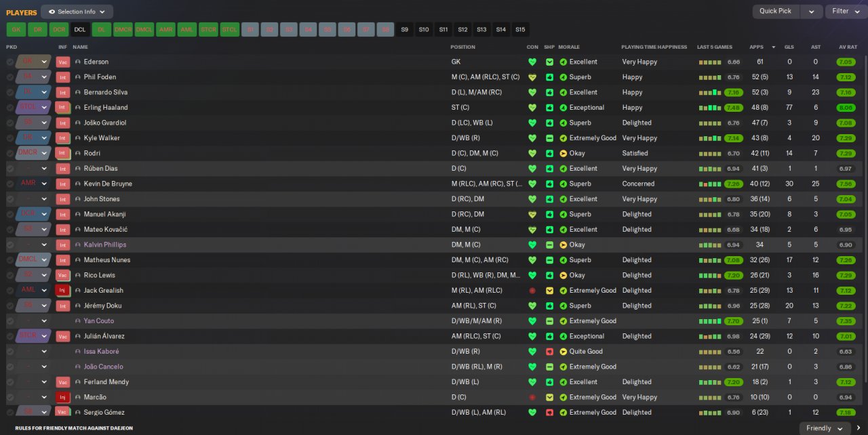The image size is (868, 435).
Task: Open Erling Haaland's STCL position dropdown
Action: click(x=44, y=108)
